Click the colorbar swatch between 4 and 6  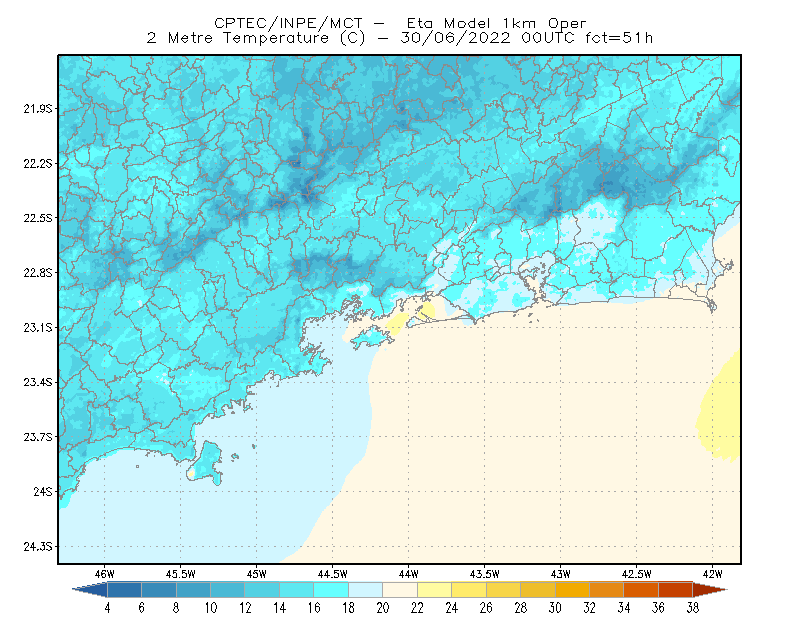coord(124,590)
